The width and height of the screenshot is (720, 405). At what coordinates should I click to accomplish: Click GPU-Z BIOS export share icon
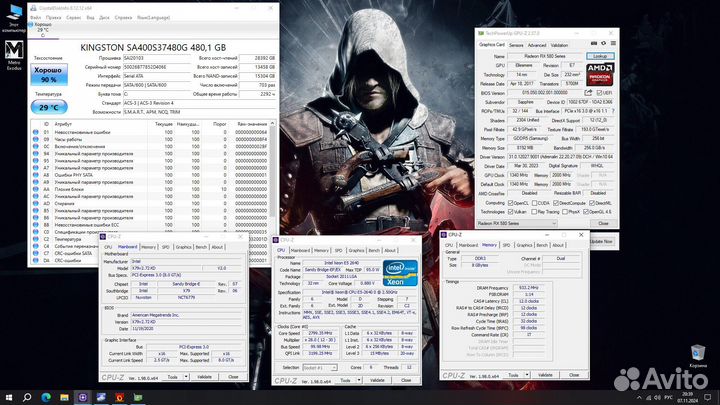coord(588,93)
